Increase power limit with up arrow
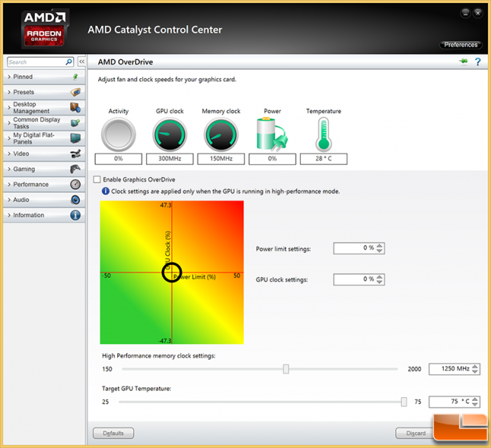The width and height of the screenshot is (491, 448). click(x=380, y=246)
